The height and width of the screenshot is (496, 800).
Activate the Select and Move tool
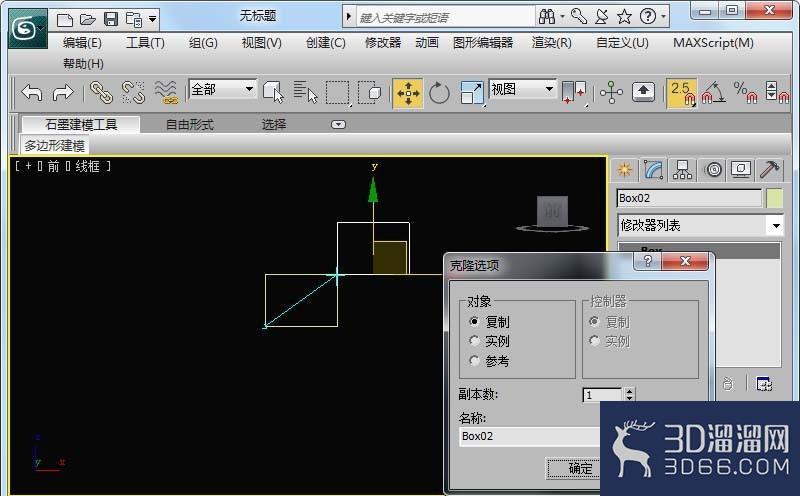coord(408,93)
